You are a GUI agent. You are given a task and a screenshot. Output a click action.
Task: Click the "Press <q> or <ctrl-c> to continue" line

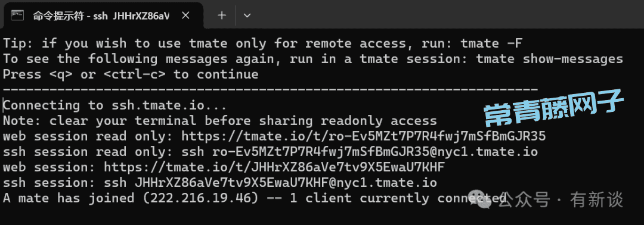pos(131,74)
